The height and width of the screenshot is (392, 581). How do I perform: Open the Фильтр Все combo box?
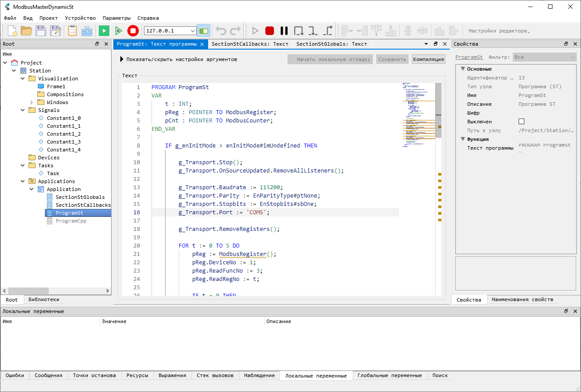(545, 57)
